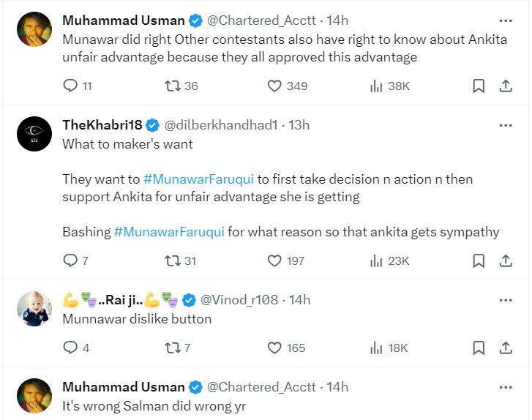
Task: Open more options on Muhammad Usman's first tweet
Action: point(505,20)
